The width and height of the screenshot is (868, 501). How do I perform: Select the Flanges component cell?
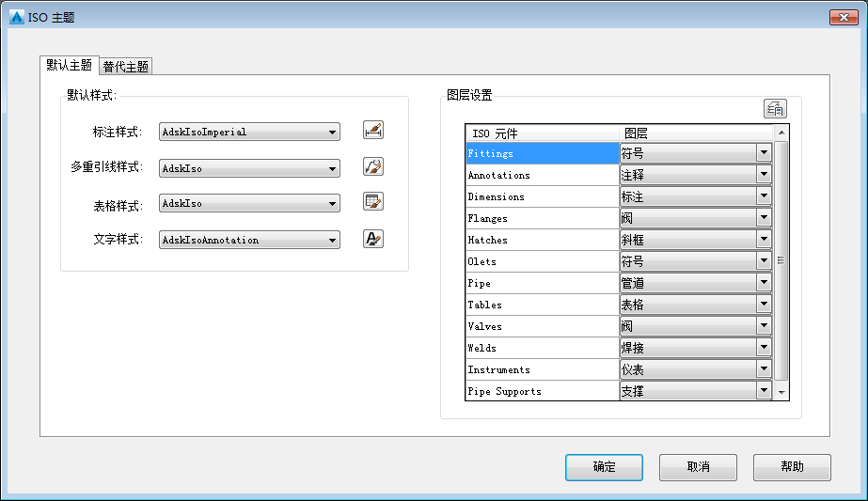pos(543,218)
